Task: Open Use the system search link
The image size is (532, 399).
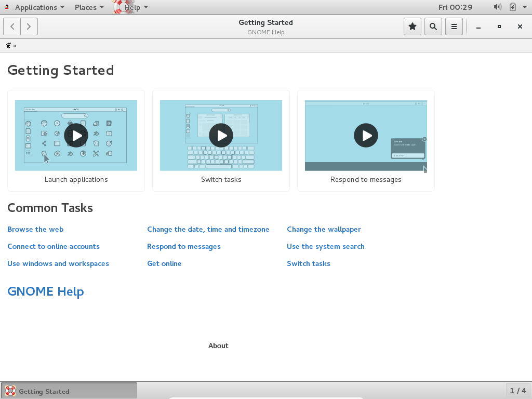Action: click(326, 247)
